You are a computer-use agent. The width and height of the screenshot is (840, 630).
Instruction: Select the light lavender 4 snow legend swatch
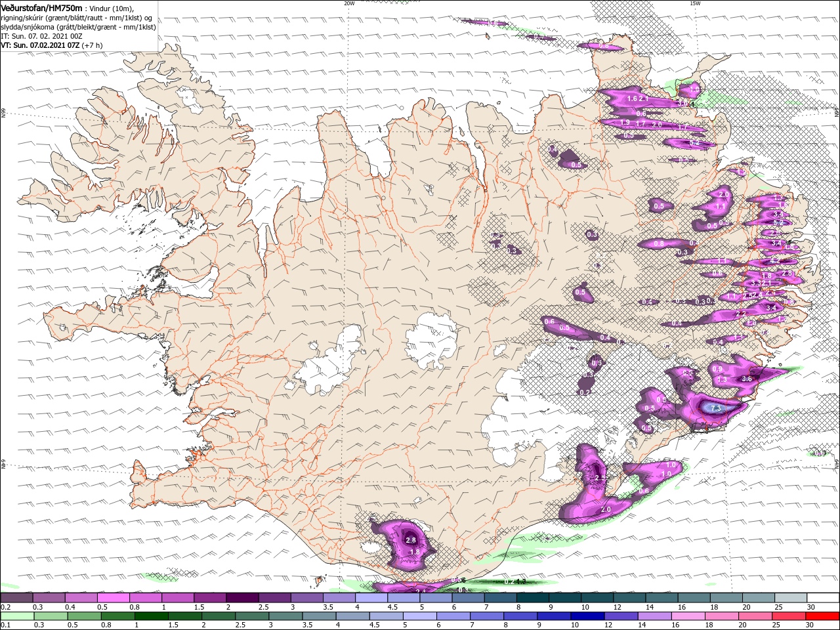pos(371,598)
